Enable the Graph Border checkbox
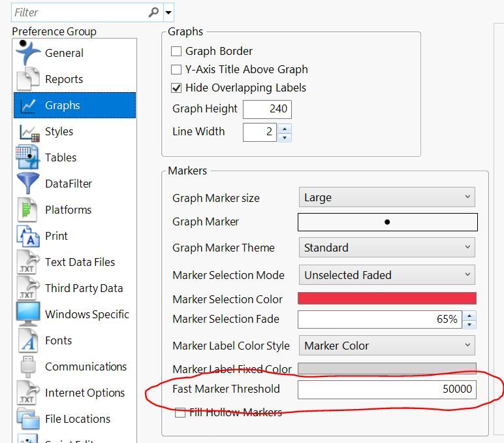Screen dimensions: 504x443 (176, 51)
